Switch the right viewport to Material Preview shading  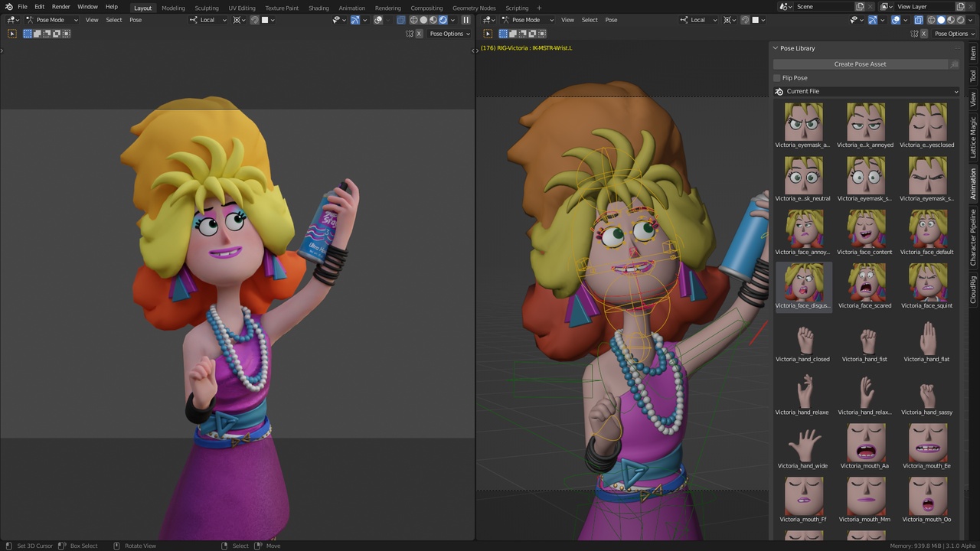click(952, 20)
